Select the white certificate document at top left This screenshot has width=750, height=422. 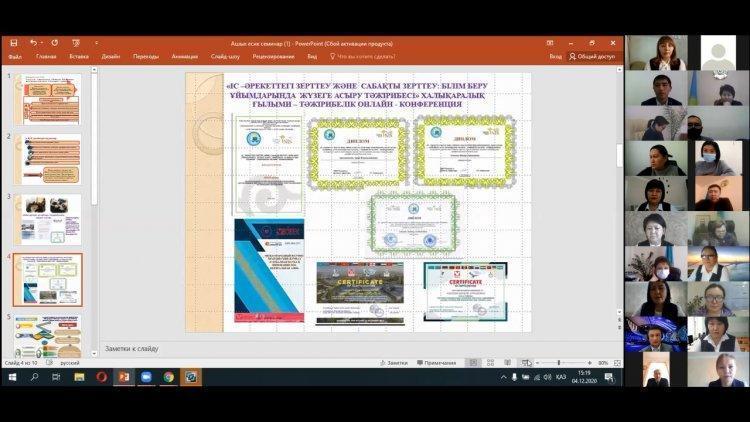(269, 164)
